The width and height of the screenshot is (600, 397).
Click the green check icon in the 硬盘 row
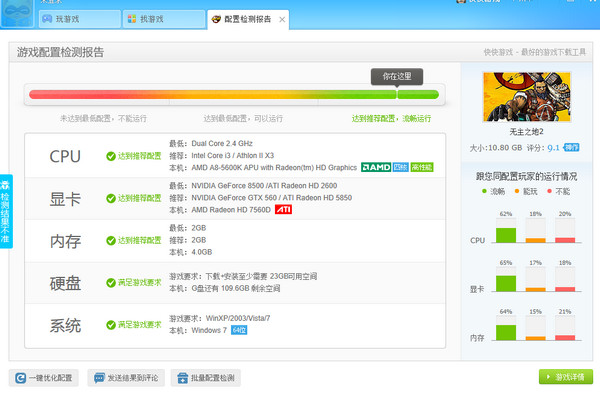(111, 283)
